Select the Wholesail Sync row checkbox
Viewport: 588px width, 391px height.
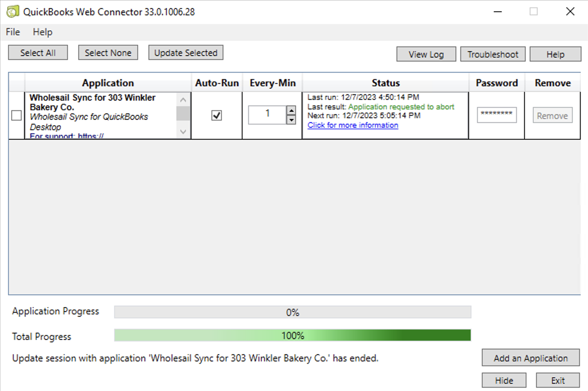pyautogui.click(x=16, y=115)
